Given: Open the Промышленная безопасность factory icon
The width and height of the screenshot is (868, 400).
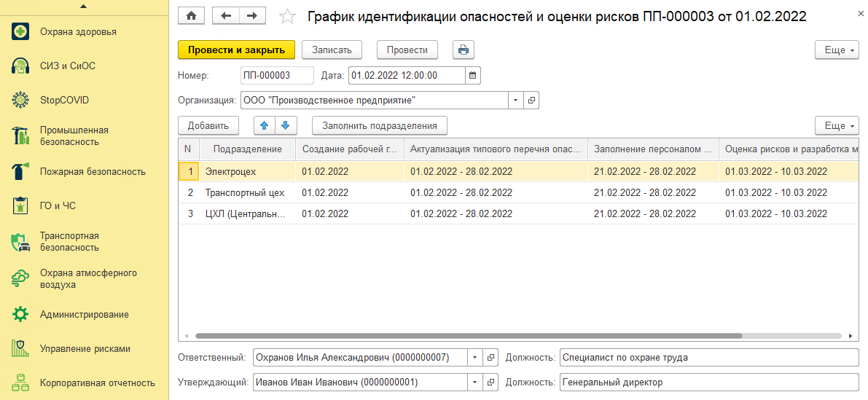Looking at the screenshot, I should (x=20, y=136).
